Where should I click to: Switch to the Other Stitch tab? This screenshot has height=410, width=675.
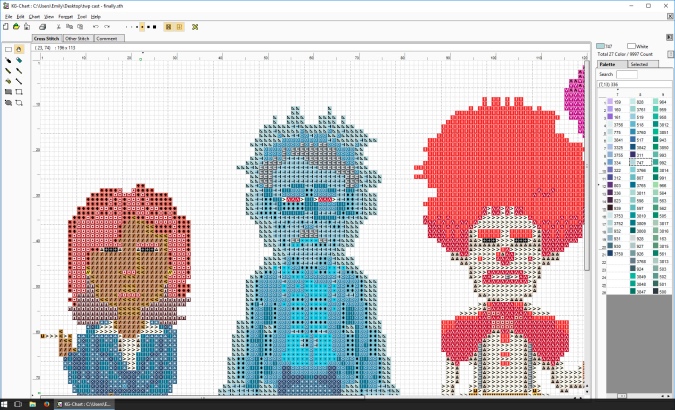pos(77,38)
